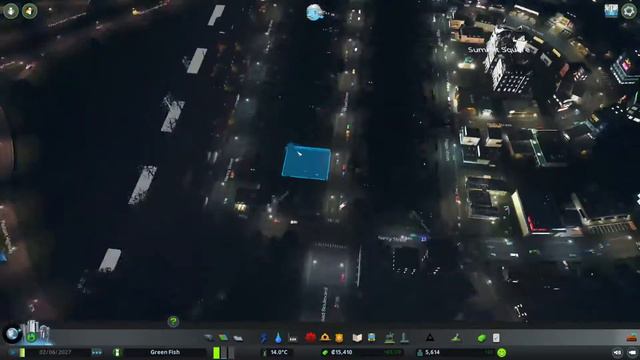Open the Public Transport bus menu
The image size is (640, 360).
pyautogui.click(x=371, y=338)
